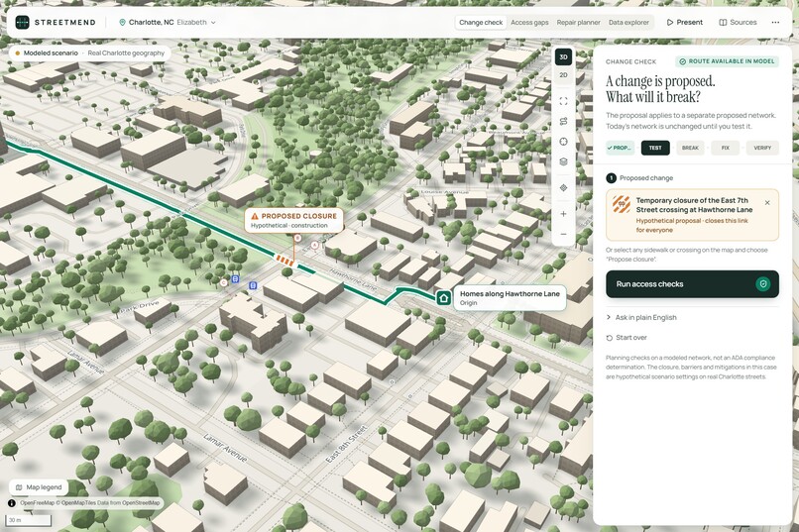Expand Ask in plain English
The width and height of the screenshot is (799, 532).
tap(641, 317)
